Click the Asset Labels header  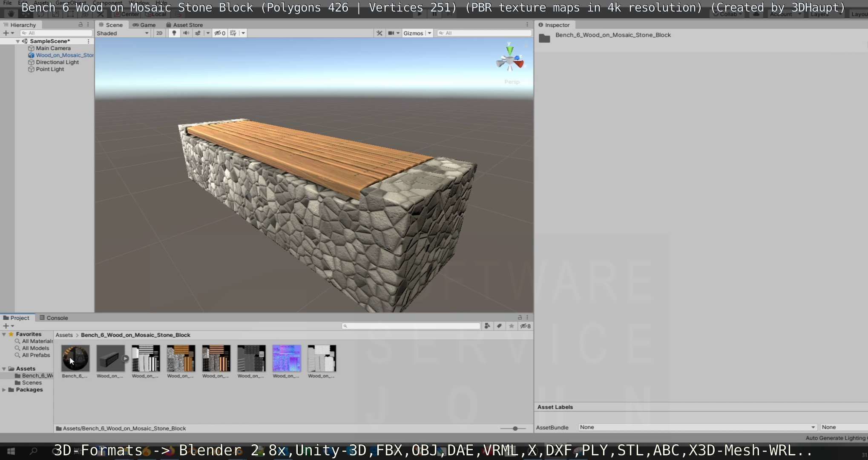(555, 407)
